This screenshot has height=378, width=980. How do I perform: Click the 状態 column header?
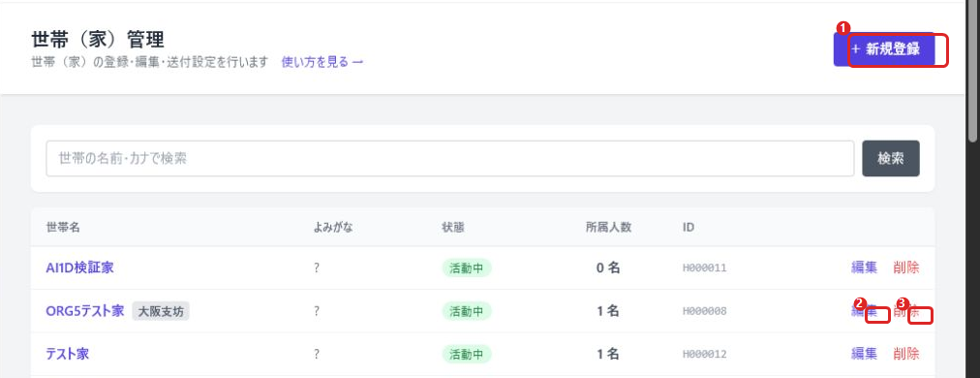click(453, 227)
